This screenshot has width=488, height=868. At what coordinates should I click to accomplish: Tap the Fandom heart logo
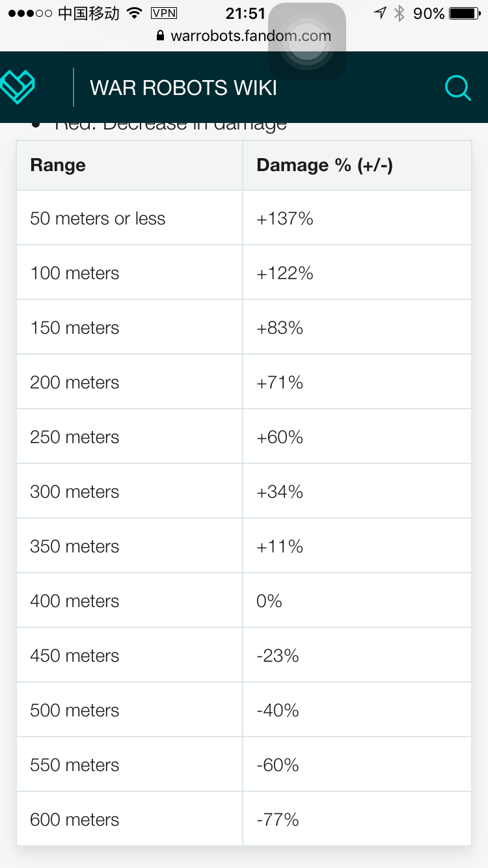(x=17, y=87)
